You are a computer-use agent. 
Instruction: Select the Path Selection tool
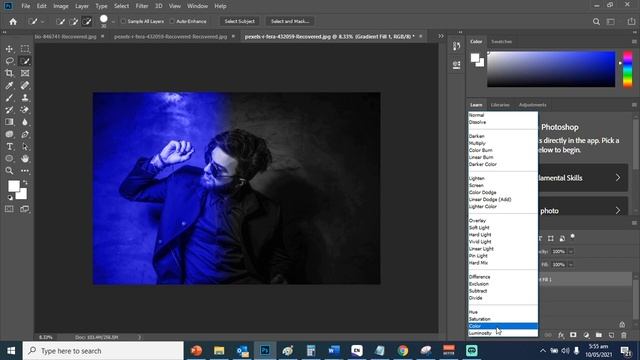click(x=25, y=147)
